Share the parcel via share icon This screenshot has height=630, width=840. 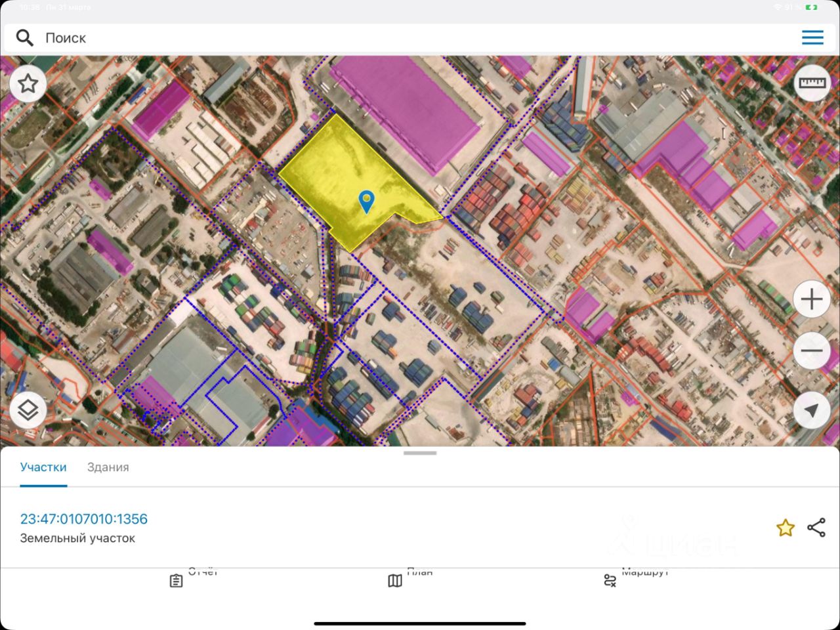(x=816, y=528)
